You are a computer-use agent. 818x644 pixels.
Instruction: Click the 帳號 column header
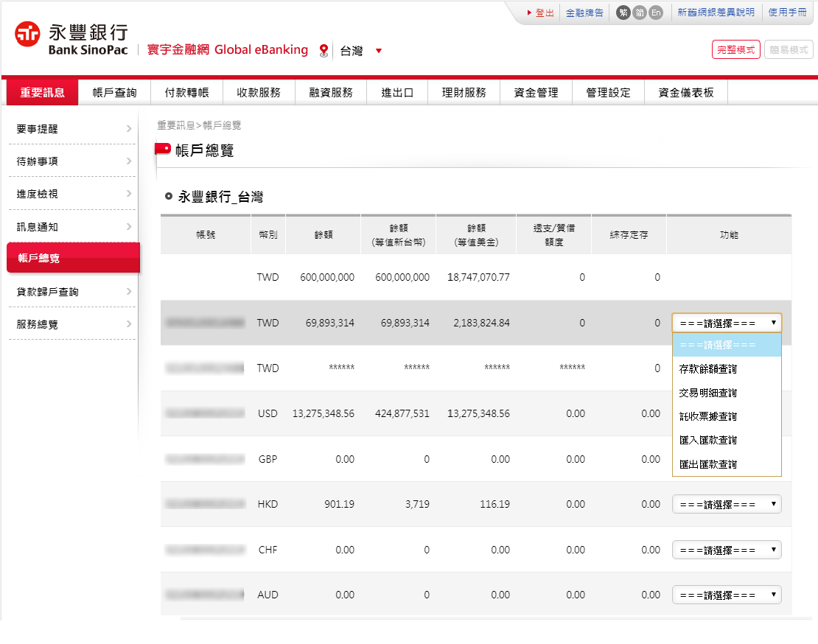pyautogui.click(x=206, y=234)
